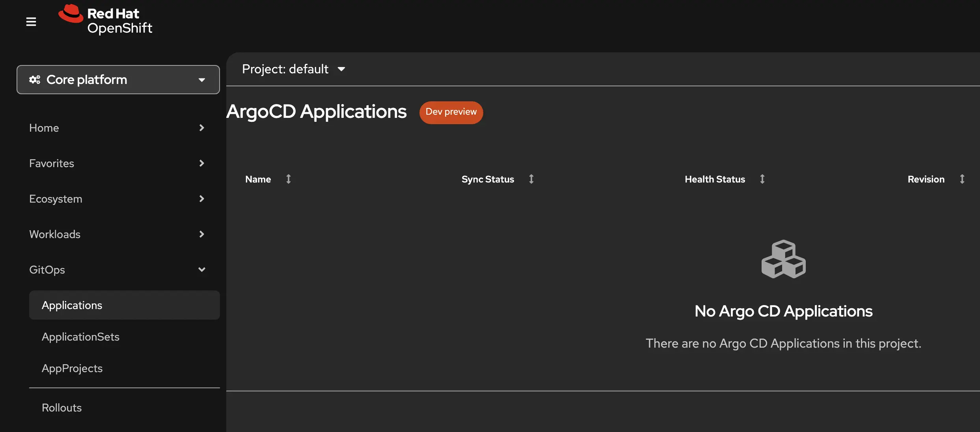The image size is (980, 432).
Task: Select Applications in the GitOps sidebar
Action: pos(72,305)
